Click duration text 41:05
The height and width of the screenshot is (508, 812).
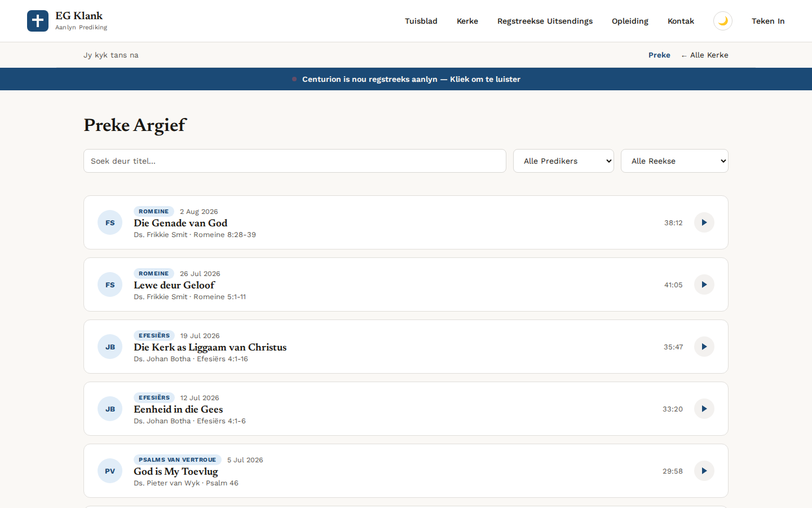[673, 285]
